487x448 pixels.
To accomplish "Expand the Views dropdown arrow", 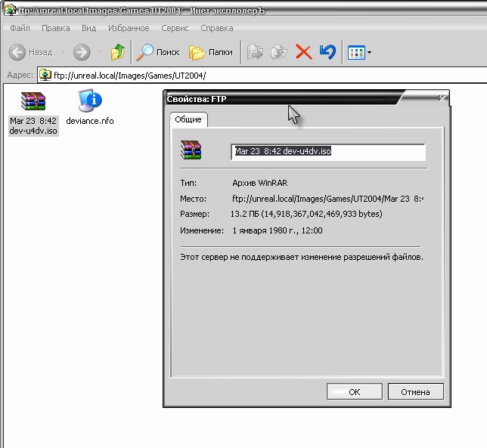I will [369, 52].
